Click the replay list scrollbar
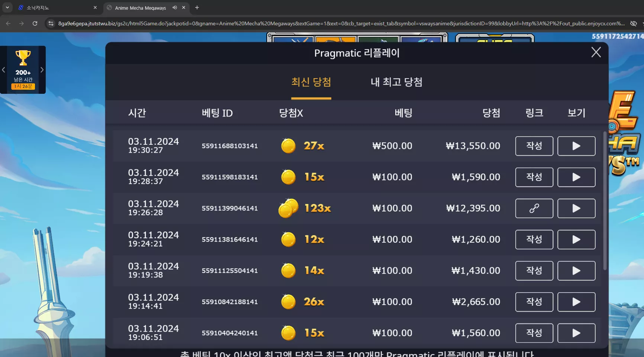 605,201
